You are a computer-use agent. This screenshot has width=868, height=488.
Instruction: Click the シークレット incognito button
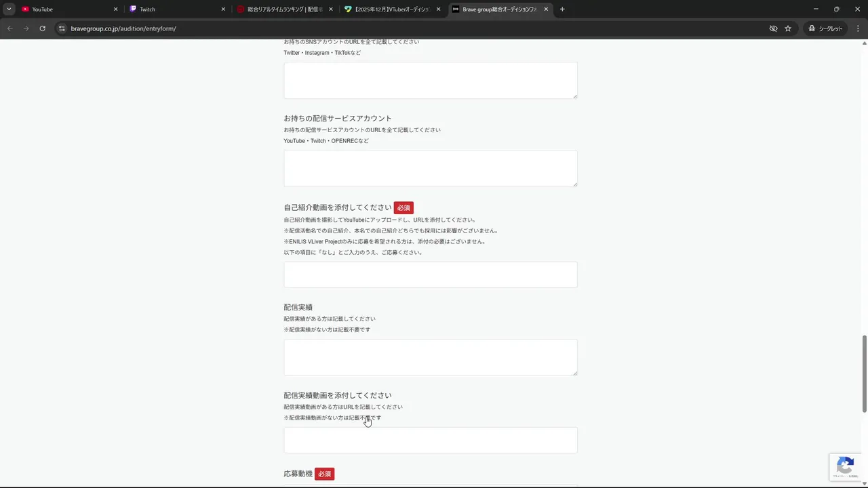825,28
